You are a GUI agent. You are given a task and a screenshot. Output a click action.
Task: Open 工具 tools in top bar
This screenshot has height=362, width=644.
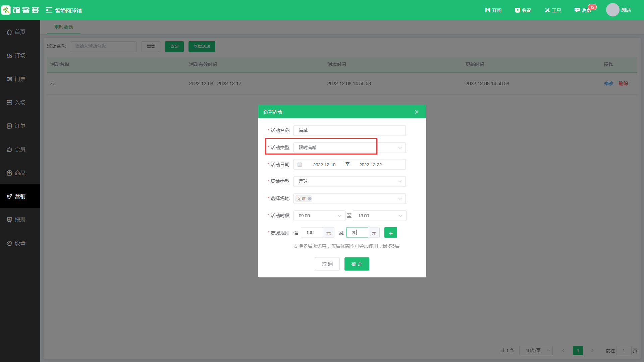pos(553,10)
